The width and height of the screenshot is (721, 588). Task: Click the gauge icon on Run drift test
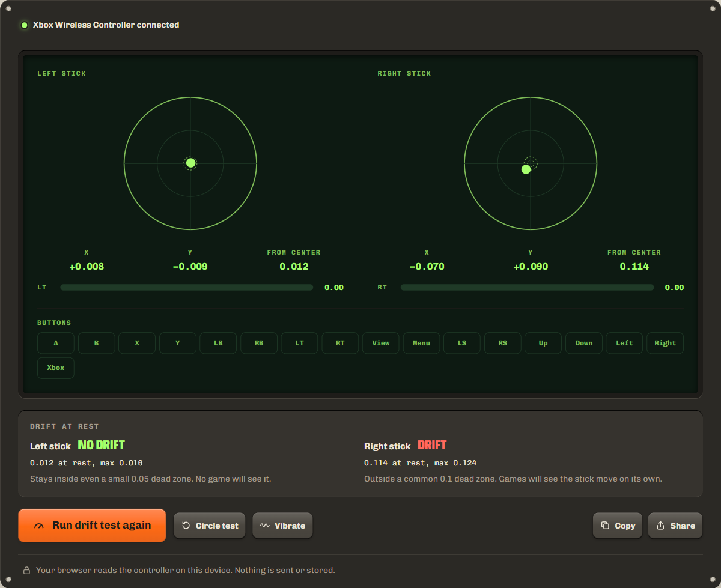point(39,526)
